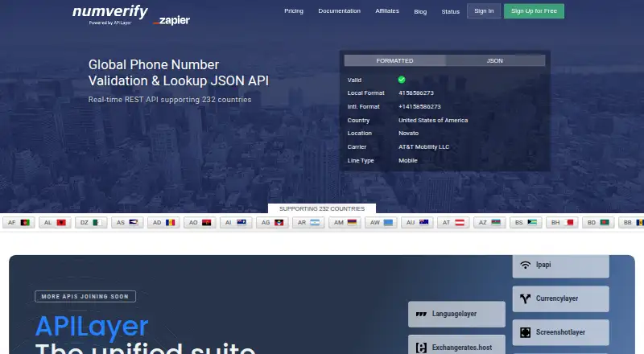Click the MORE APIS JOINING SOON badge
644x354 pixels.
(85, 296)
